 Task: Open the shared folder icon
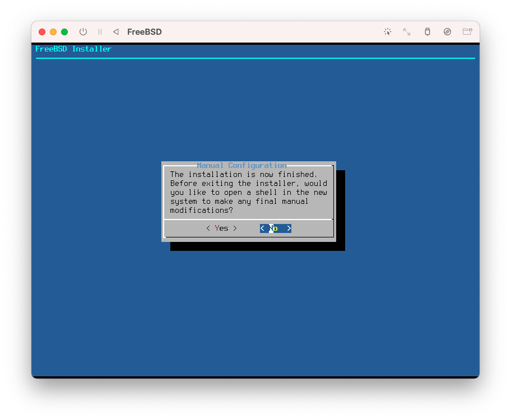click(467, 31)
